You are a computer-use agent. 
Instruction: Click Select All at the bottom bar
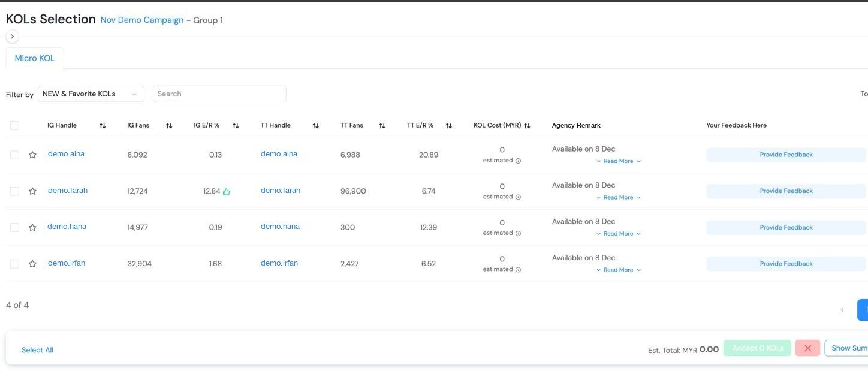(x=37, y=350)
